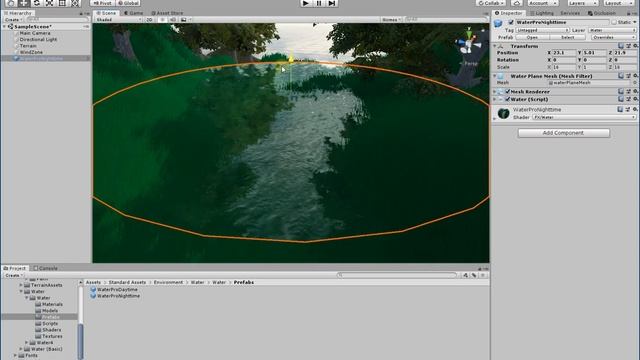This screenshot has width=640, height=360.
Task: Toggle Water (Script) enabled checkbox
Action: (508, 100)
